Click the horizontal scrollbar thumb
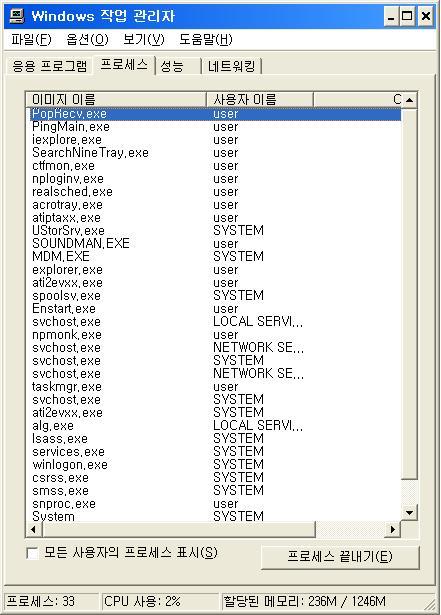The width and height of the screenshot is (441, 615). click(x=179, y=529)
